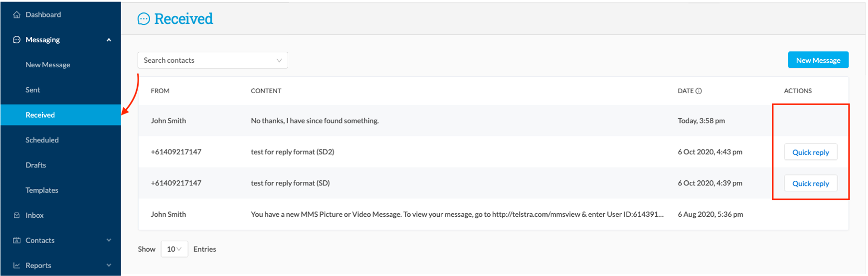Click the Contacts icon in sidebar
Viewport: 868px width, 276px height.
point(16,240)
